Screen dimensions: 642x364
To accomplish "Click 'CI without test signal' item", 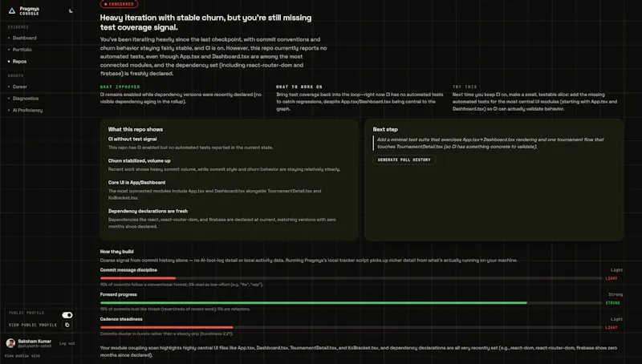I will [132, 139].
